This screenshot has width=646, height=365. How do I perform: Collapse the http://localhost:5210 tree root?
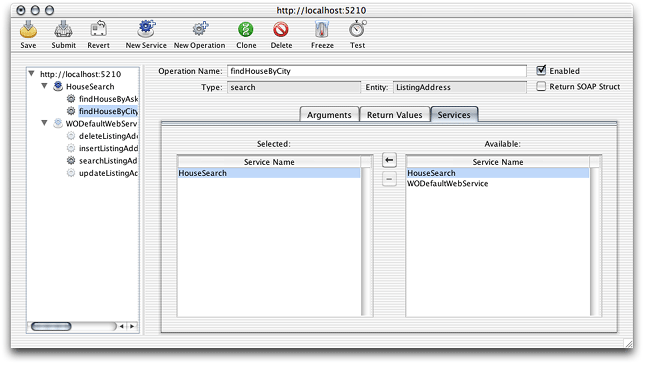tap(31, 74)
